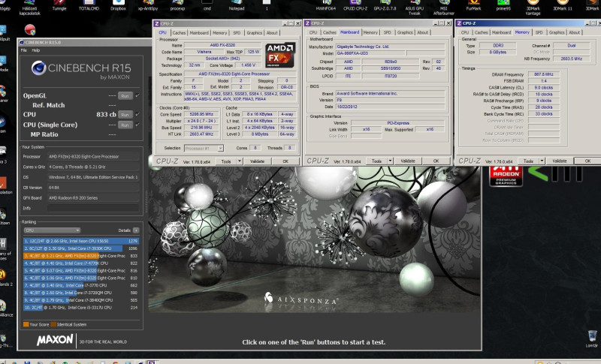Launch HWINFO64 desktop shortcut

pyautogui.click(x=326, y=5)
